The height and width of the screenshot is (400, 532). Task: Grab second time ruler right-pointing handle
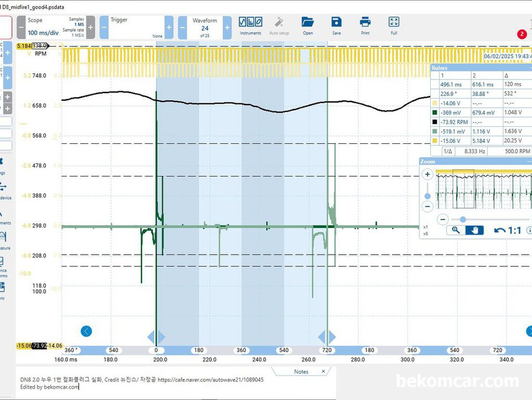click(332, 337)
